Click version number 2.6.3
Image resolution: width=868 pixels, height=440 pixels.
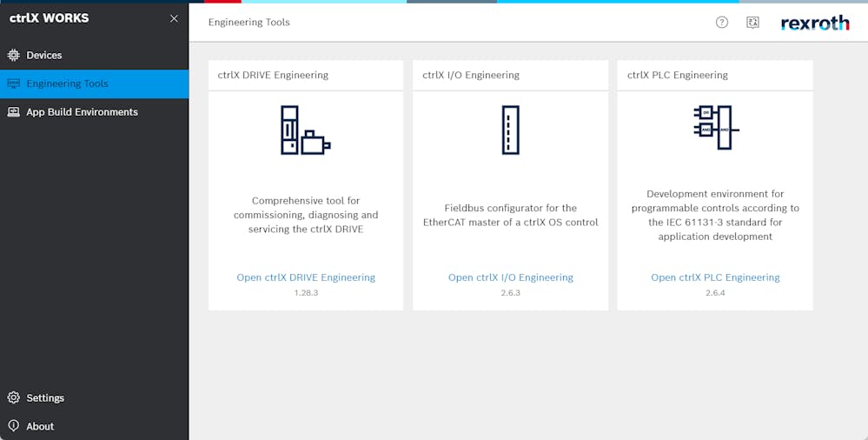(510, 292)
